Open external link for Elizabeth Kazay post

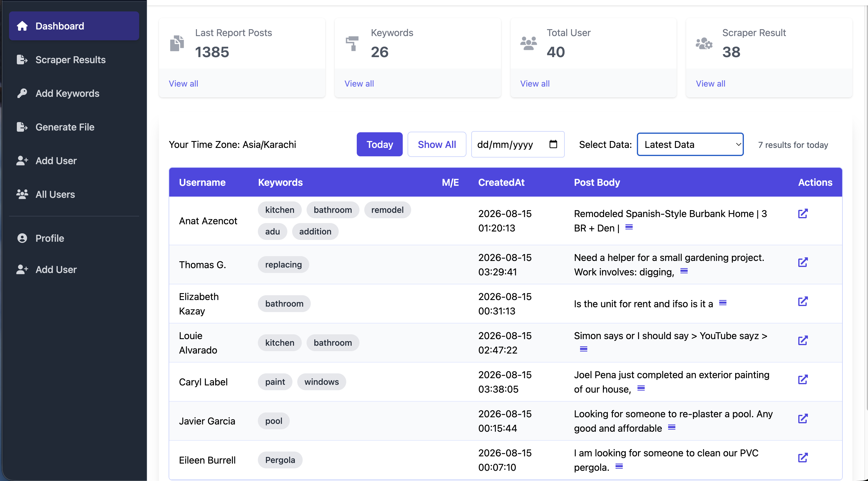(803, 301)
